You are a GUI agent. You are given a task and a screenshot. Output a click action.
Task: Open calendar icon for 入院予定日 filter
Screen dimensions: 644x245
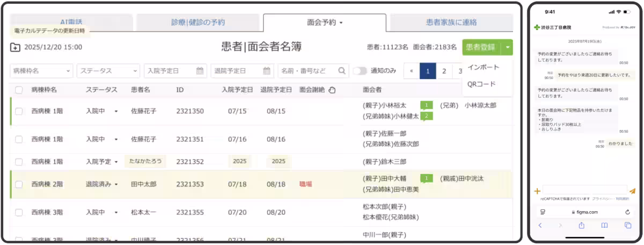(200, 71)
